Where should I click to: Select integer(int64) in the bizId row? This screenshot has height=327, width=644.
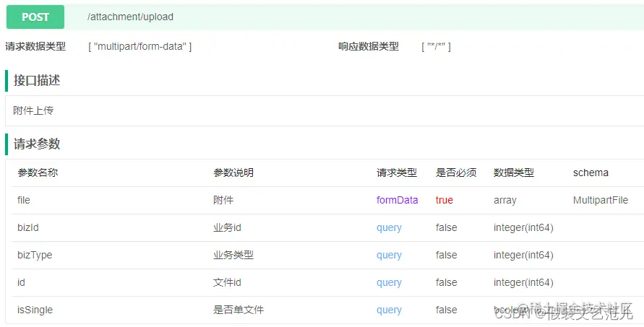(x=524, y=227)
